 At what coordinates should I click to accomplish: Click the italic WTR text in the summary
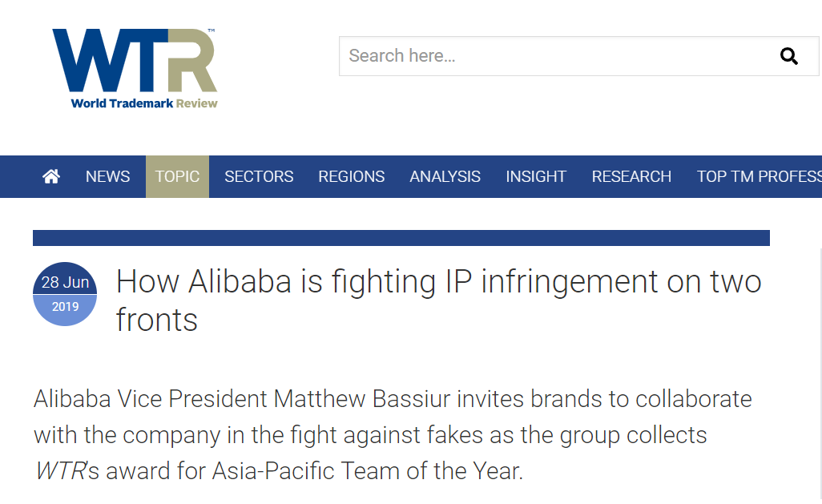click(x=59, y=472)
